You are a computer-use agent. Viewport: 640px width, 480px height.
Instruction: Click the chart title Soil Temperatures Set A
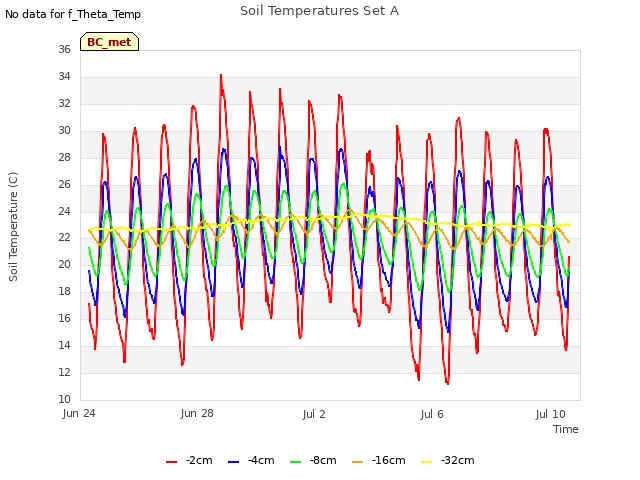click(319, 11)
